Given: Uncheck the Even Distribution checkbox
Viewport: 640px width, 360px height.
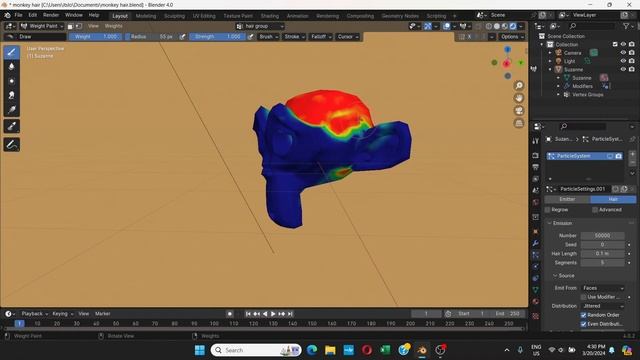Looking at the screenshot, I should (583, 324).
